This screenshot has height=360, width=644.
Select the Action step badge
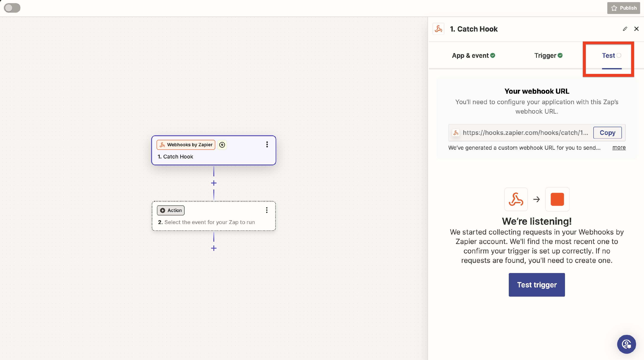coord(171,211)
